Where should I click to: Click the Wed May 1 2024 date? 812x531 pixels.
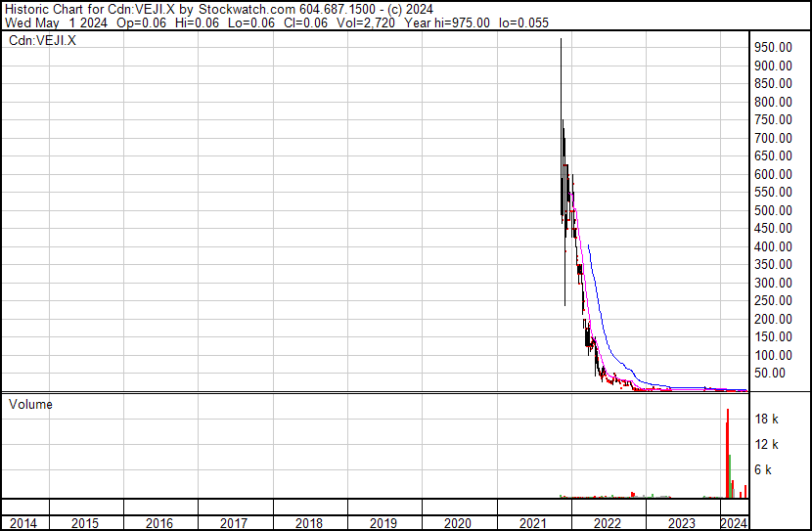(56, 22)
